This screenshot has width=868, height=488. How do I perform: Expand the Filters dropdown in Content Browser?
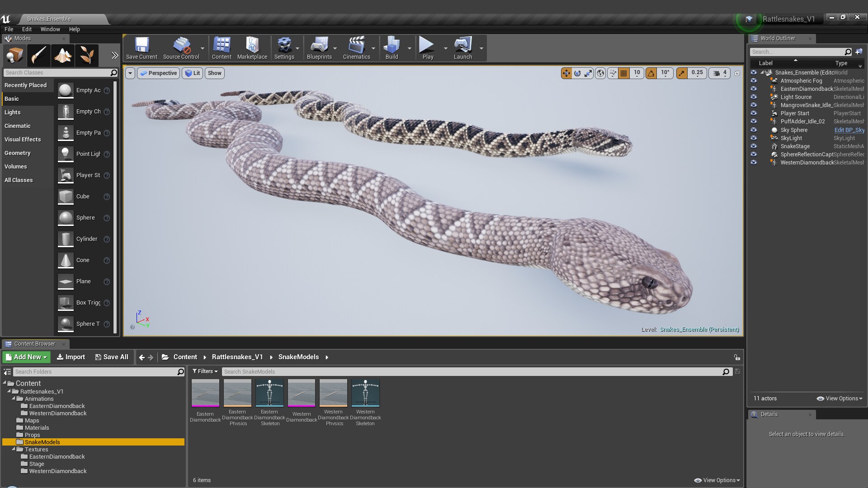click(x=205, y=371)
